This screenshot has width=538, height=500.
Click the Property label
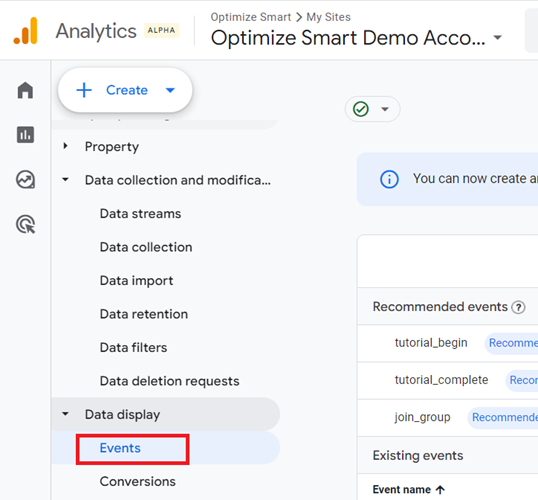click(x=112, y=147)
